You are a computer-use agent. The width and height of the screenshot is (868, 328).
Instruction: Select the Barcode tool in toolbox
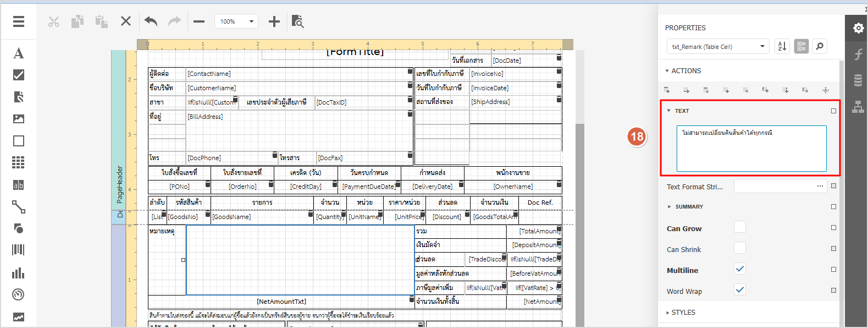click(19, 250)
